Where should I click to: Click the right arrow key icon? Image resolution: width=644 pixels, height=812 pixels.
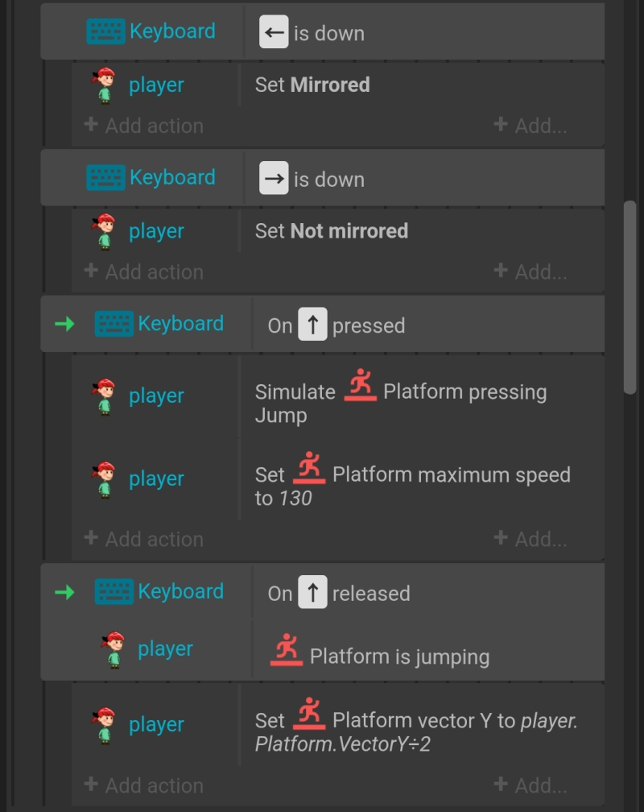pos(274,178)
